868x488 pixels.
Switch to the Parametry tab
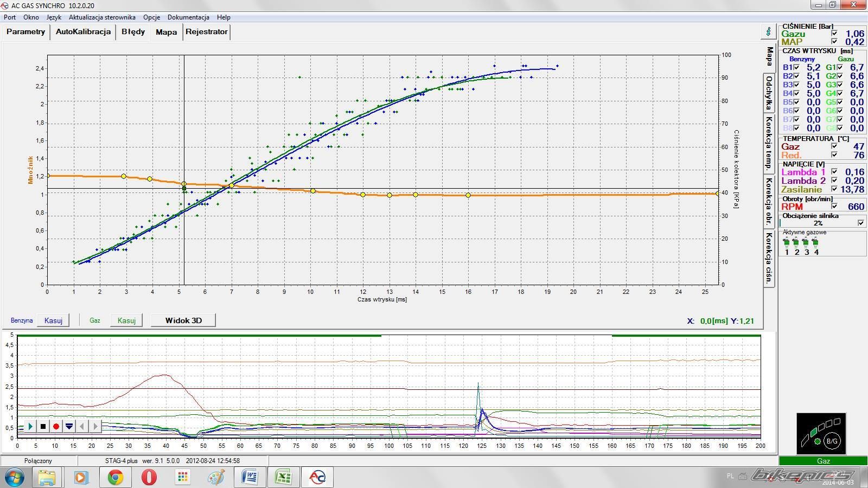(25, 31)
